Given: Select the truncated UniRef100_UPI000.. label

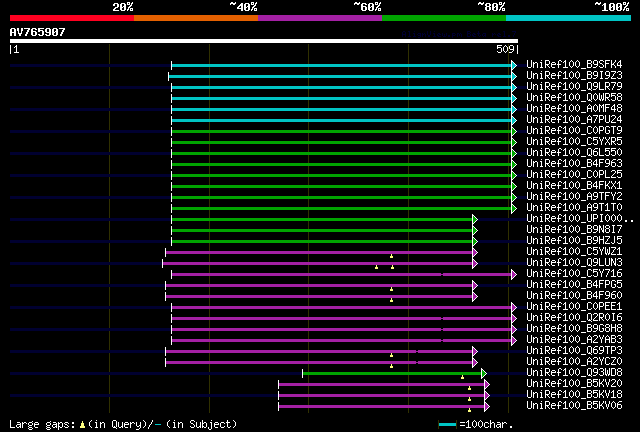Looking at the screenshot, I should click(580, 219).
